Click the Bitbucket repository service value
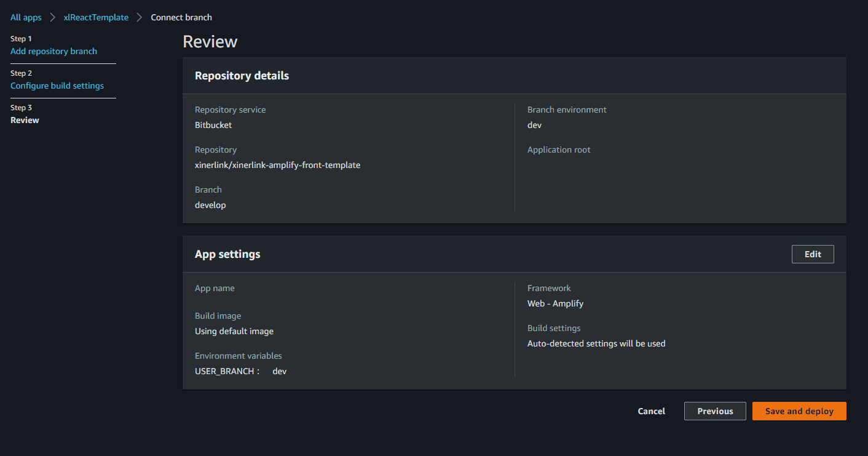This screenshot has height=456, width=868. tap(213, 125)
